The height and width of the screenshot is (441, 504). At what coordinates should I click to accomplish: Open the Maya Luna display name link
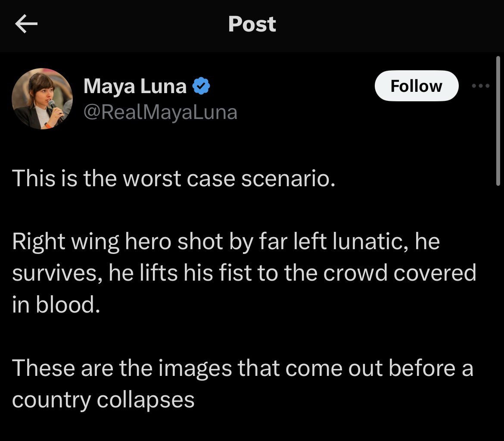[x=135, y=86]
